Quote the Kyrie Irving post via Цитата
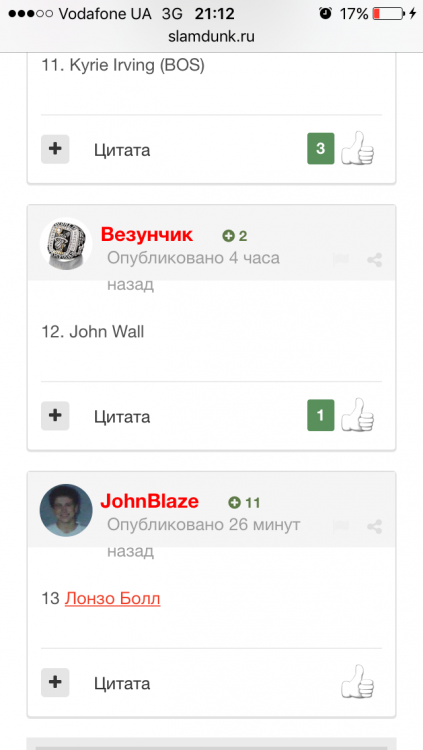This screenshot has width=423, height=750. pyautogui.click(x=122, y=150)
